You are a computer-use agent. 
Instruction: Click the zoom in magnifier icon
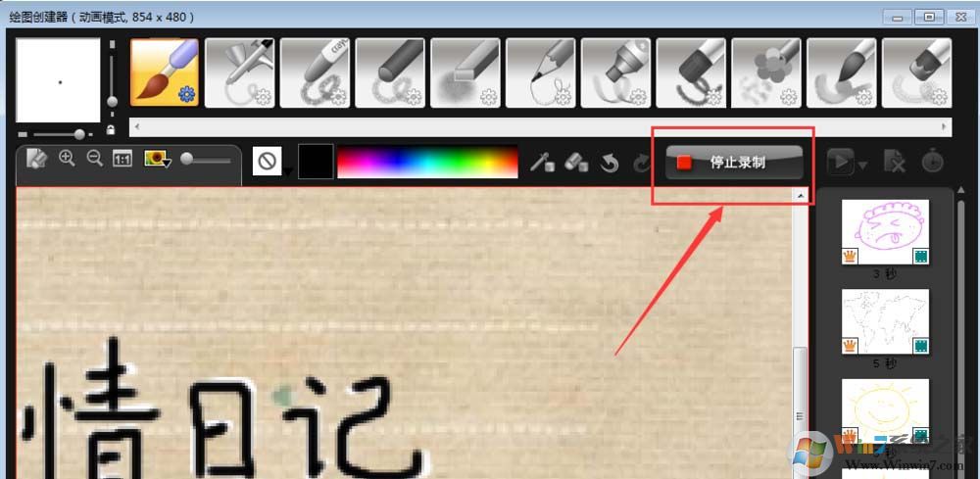(67, 159)
